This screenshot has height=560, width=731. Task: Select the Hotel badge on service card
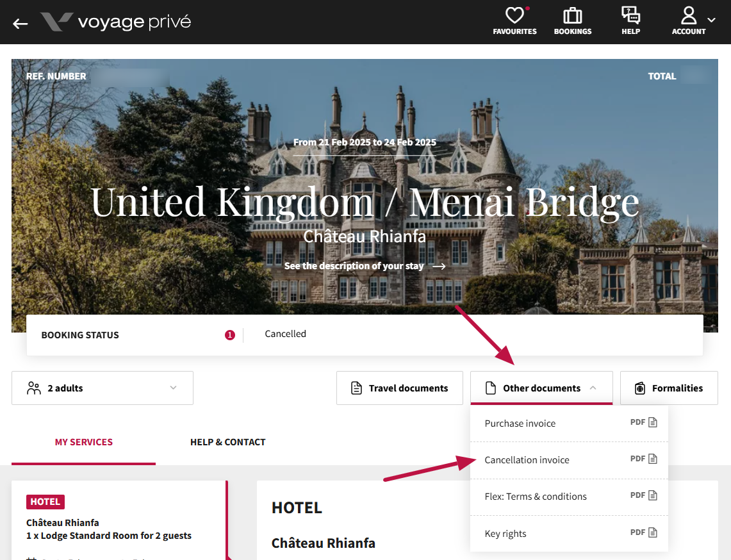tap(45, 502)
